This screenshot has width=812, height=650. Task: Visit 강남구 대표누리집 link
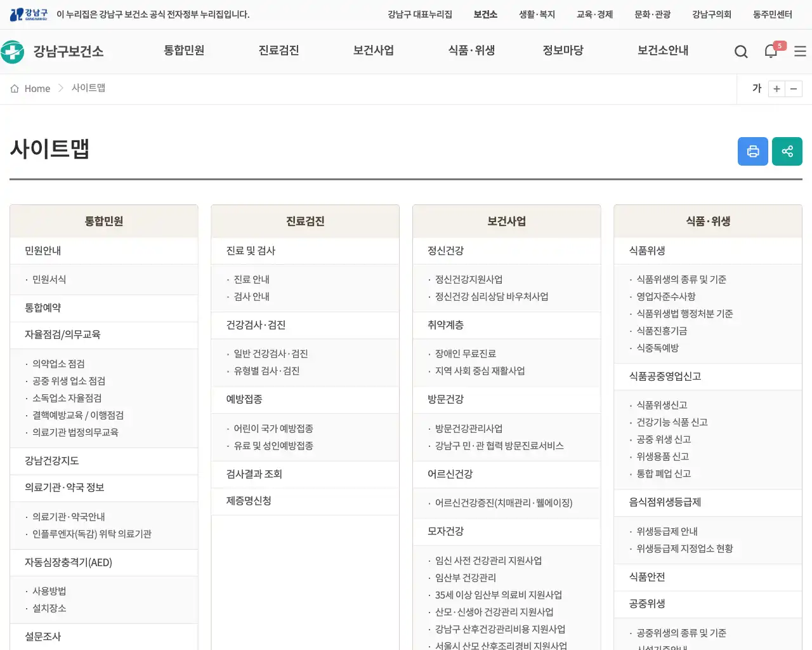point(421,13)
